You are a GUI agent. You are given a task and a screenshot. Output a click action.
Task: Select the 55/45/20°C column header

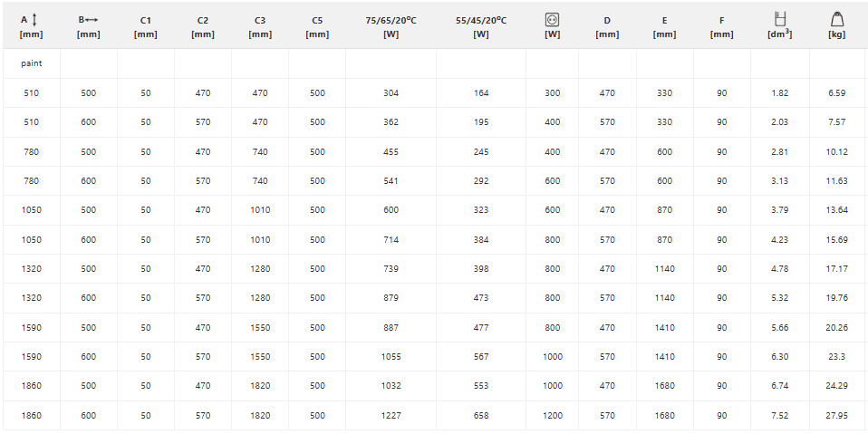481,27
